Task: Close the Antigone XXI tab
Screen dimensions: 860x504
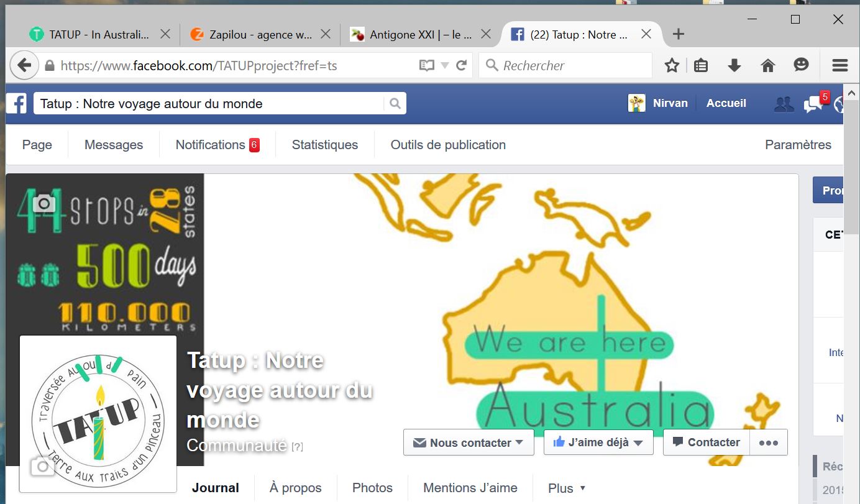Action: coord(486,35)
